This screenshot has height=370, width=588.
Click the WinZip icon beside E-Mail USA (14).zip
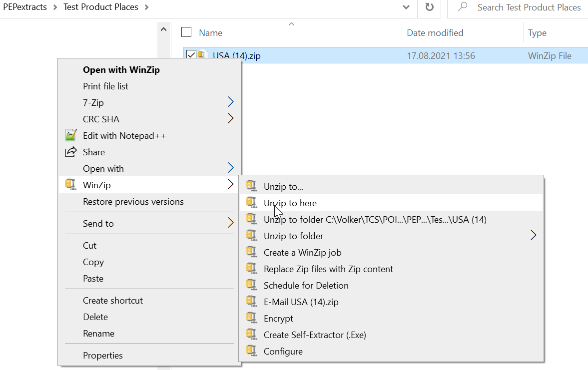pyautogui.click(x=251, y=302)
